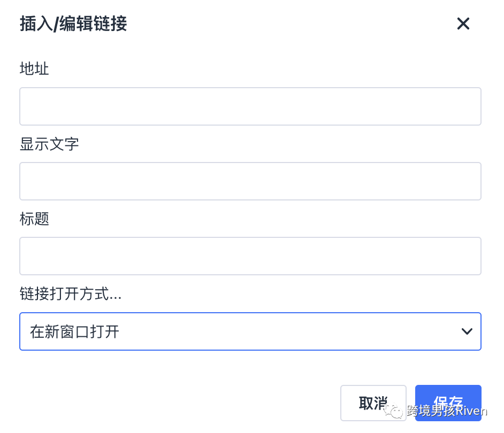The width and height of the screenshot is (504, 433).
Task: Click the WeChat logo watermark icon
Action: (x=395, y=411)
